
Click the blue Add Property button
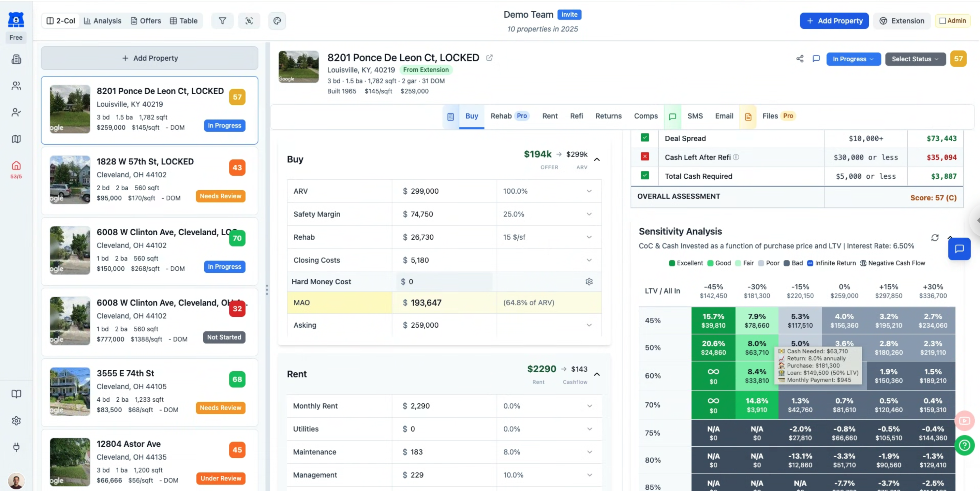[834, 21]
